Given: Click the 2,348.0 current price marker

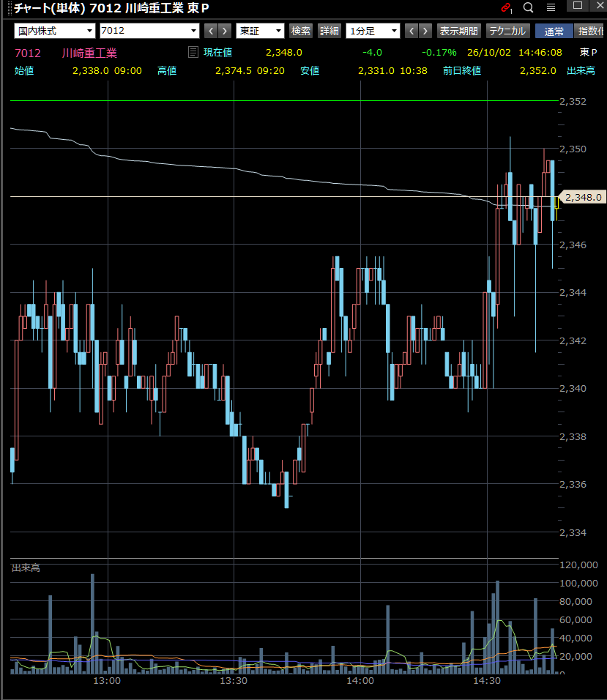Looking at the screenshot, I should coord(582,197).
